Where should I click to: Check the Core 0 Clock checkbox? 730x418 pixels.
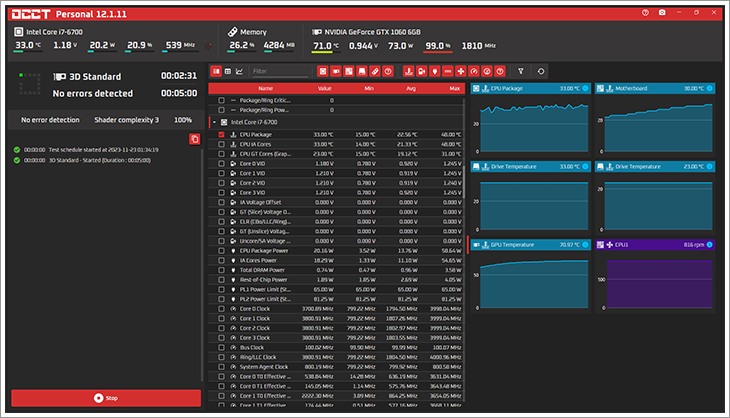coord(222,309)
